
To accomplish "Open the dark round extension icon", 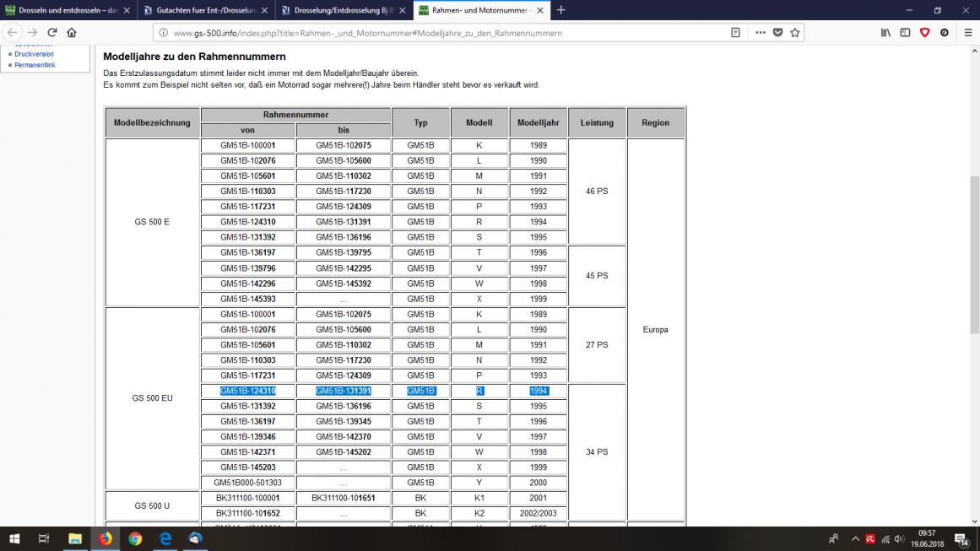I will (945, 32).
